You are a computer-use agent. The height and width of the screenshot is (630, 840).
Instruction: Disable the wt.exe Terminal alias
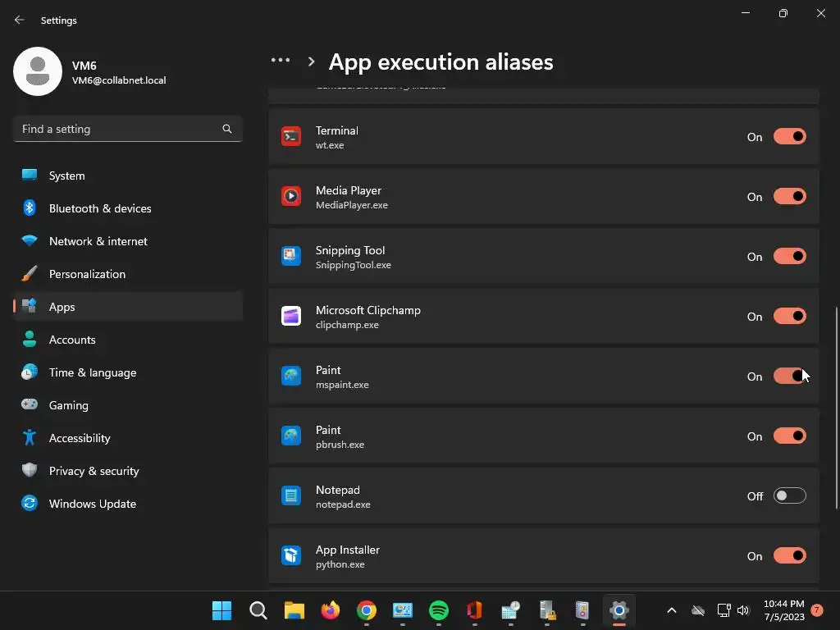pos(789,137)
